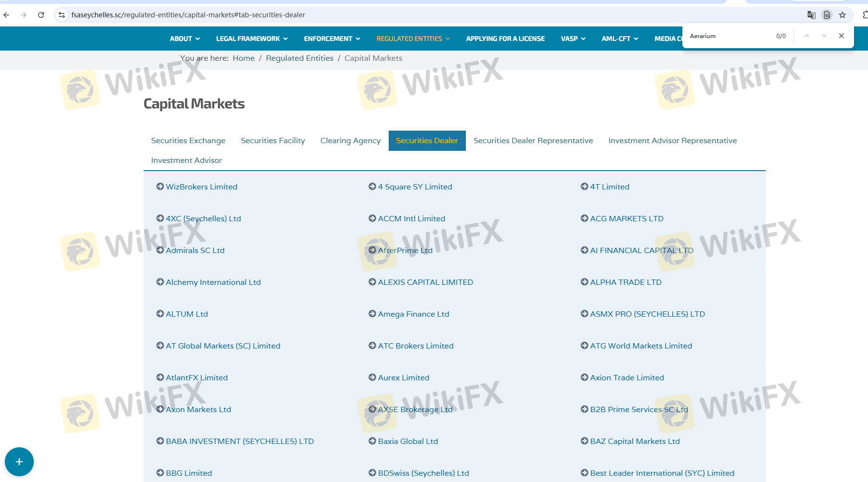868x482 pixels.
Task: Jump to previous find result
Action: pos(807,36)
